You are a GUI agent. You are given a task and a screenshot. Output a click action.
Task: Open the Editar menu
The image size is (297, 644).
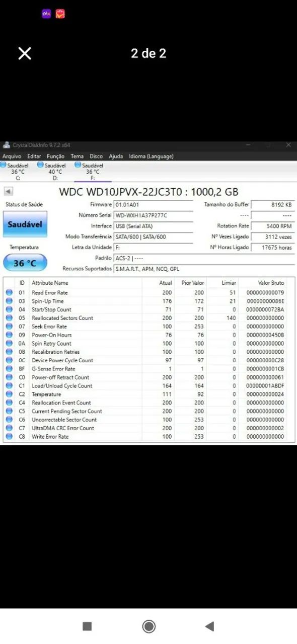tap(34, 156)
